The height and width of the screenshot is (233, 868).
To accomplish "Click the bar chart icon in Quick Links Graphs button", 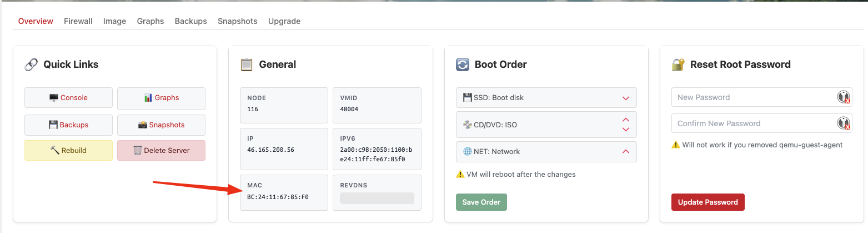I will tap(148, 98).
